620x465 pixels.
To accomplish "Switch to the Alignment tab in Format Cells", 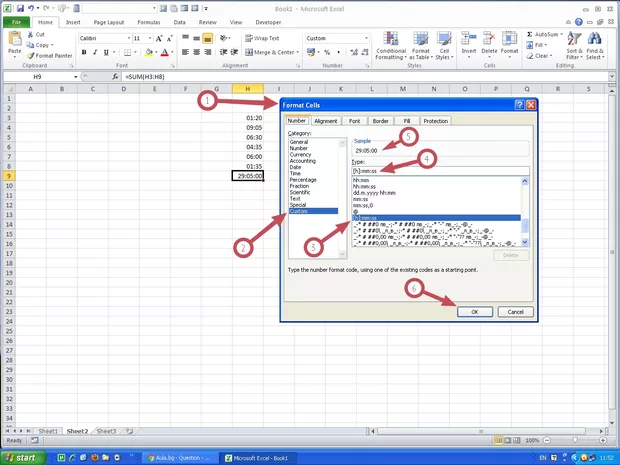I will point(326,121).
